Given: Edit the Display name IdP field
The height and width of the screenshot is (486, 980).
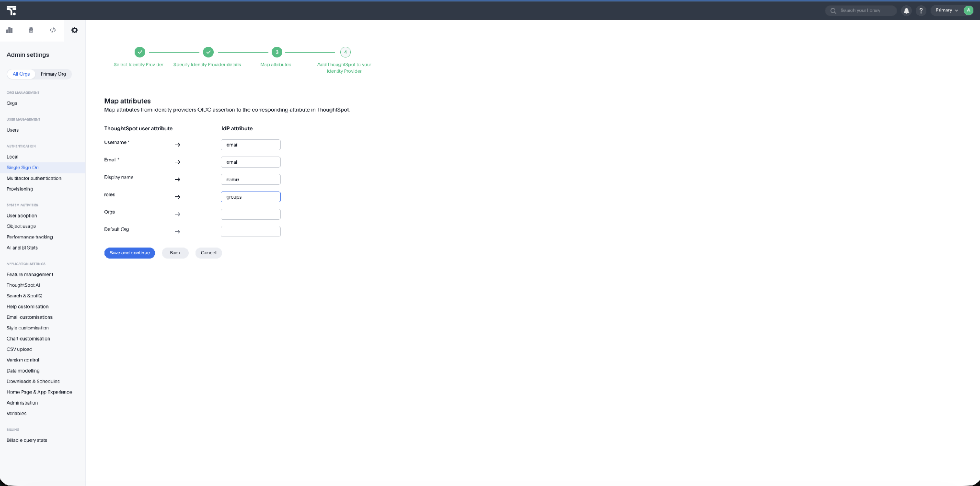Looking at the screenshot, I should pos(251,180).
